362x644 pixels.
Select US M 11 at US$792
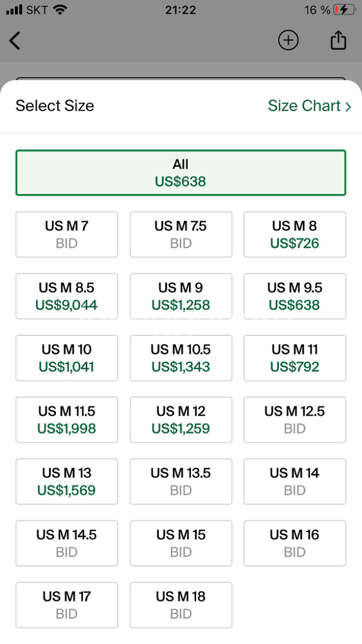click(295, 358)
